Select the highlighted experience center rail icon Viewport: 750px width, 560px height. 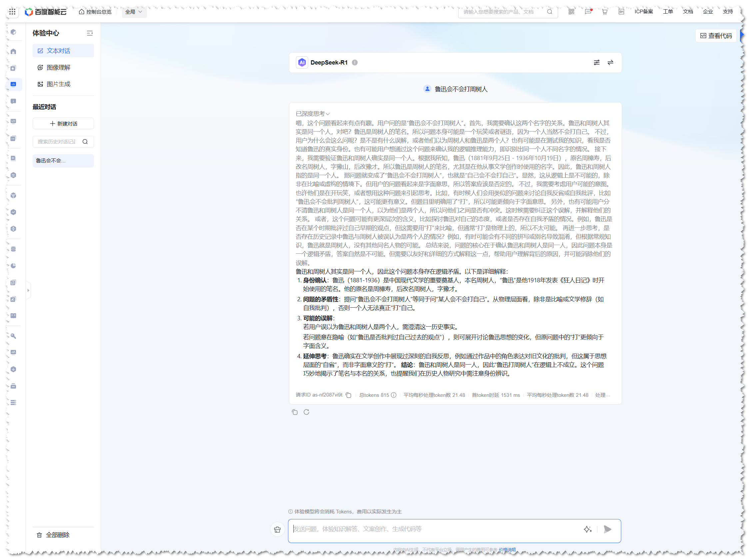tap(13, 84)
